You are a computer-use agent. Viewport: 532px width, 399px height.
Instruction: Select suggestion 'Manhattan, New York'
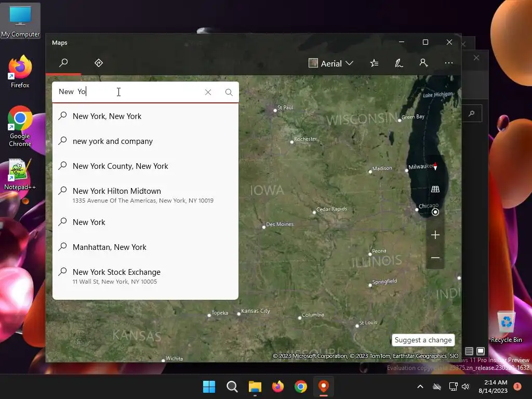[145, 247]
